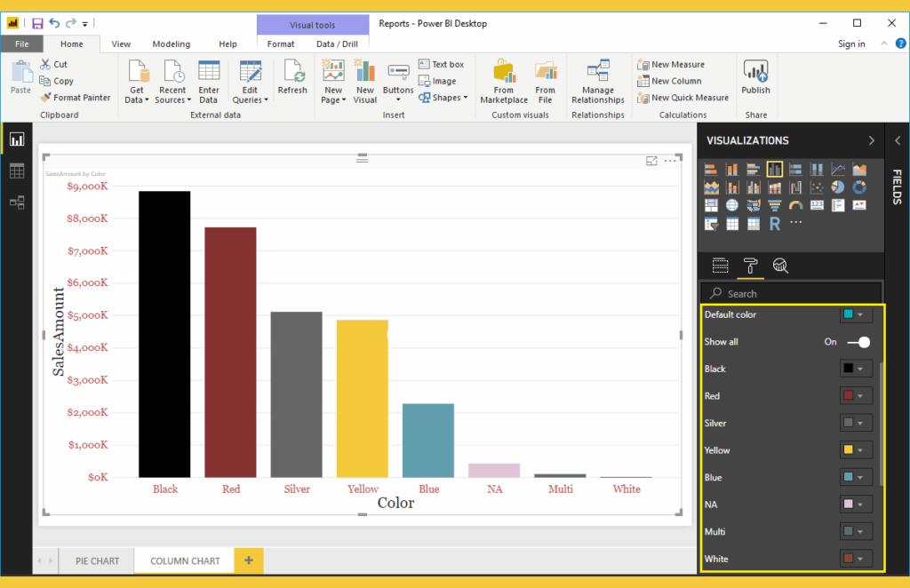
Task: Open the Shapes dropdown
Action: click(x=443, y=98)
